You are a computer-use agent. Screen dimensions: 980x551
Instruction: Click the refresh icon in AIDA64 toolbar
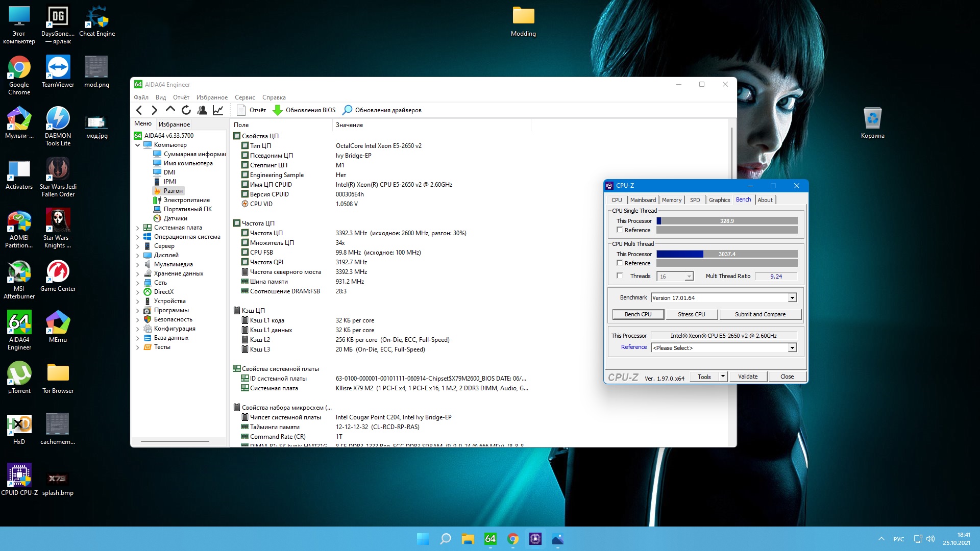tap(186, 110)
